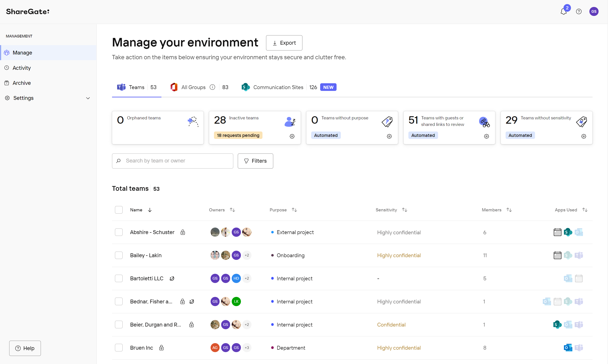
Task: Check the Bartoletti LLC row checkbox
Action: click(119, 278)
